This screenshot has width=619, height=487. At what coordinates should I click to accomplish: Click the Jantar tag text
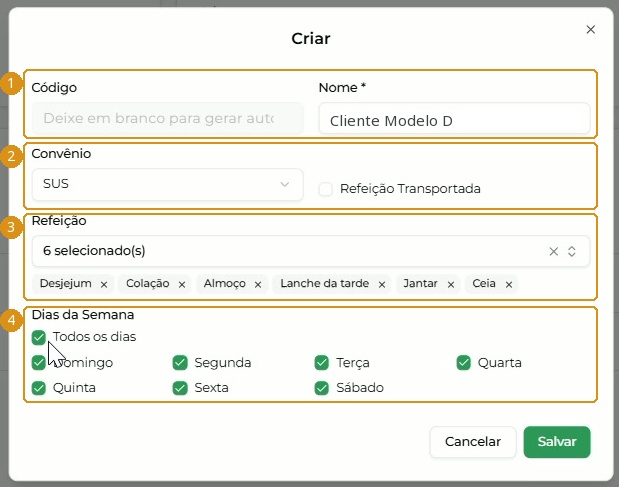[x=420, y=283]
